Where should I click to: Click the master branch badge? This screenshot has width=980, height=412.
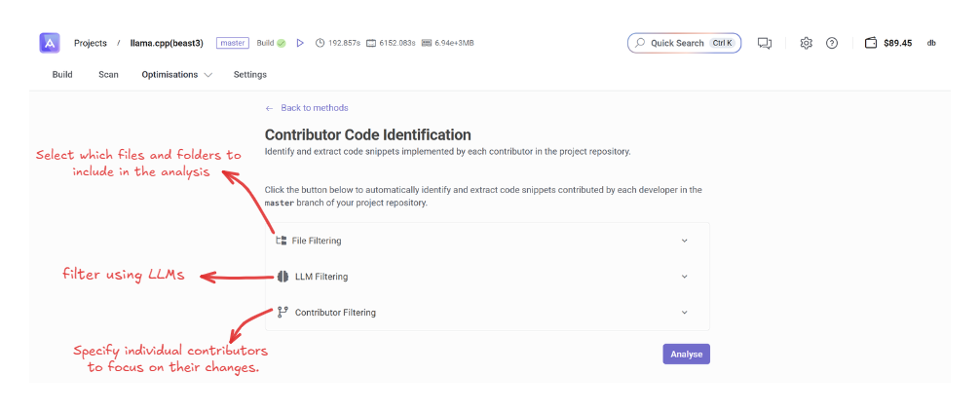pos(232,43)
